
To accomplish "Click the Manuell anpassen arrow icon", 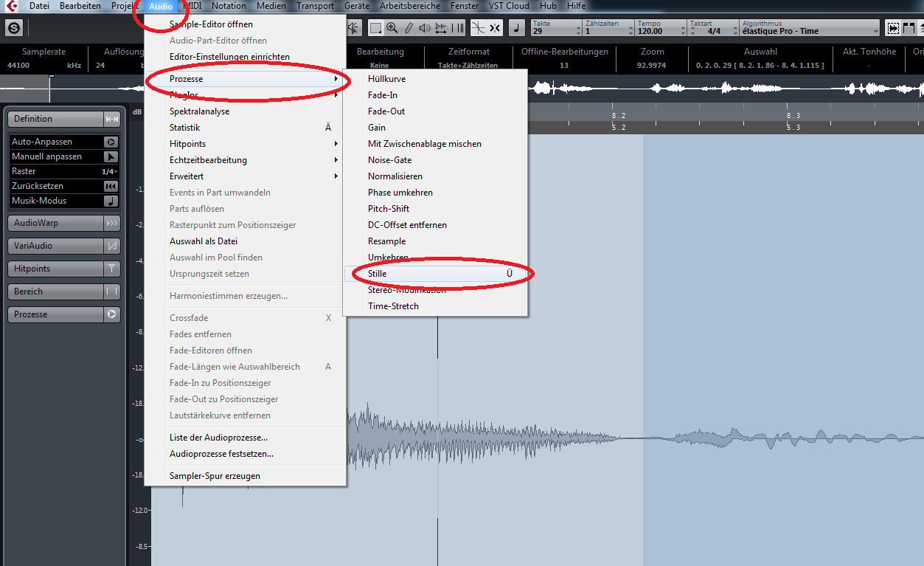I will point(111,156).
